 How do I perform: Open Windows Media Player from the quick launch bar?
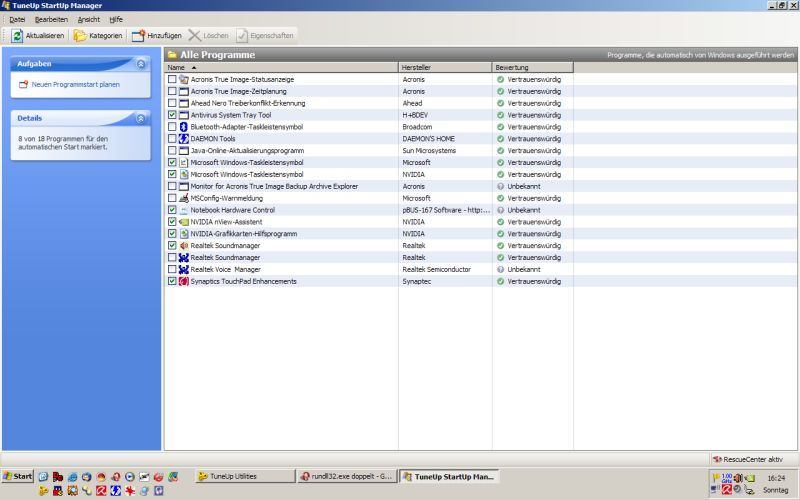tap(130, 477)
